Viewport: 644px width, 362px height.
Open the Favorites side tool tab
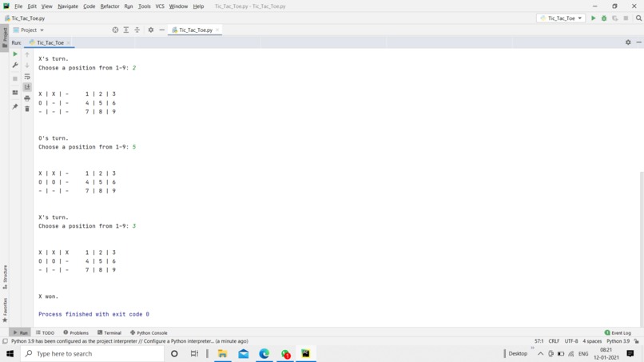coord(5,310)
